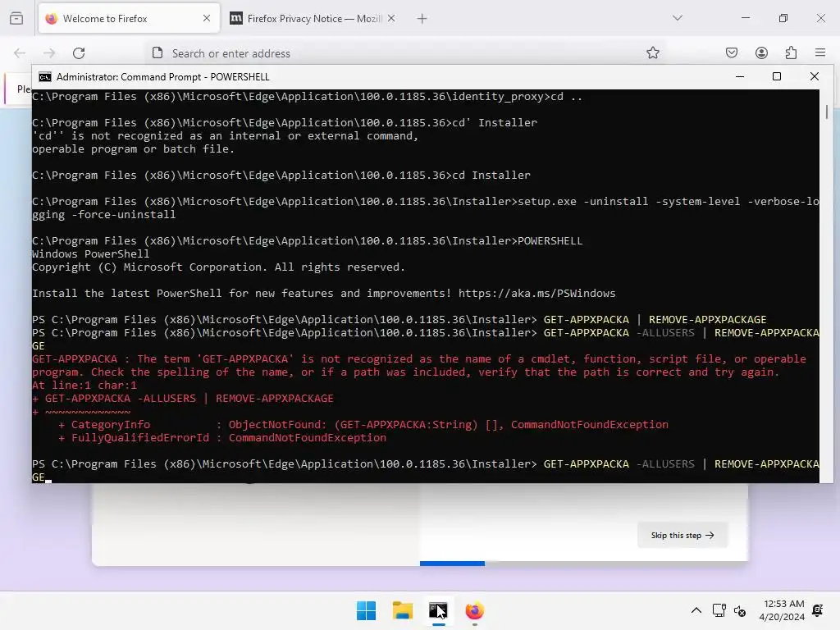Click the 'cd Installer' command line
Screen dimensions: 840x630
point(281,176)
